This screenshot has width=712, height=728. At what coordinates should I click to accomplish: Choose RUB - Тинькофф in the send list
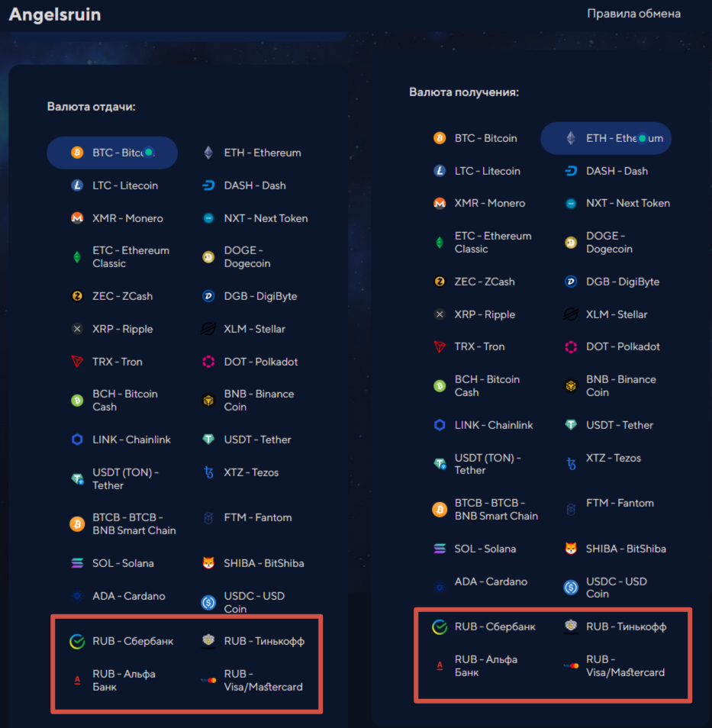tap(253, 641)
